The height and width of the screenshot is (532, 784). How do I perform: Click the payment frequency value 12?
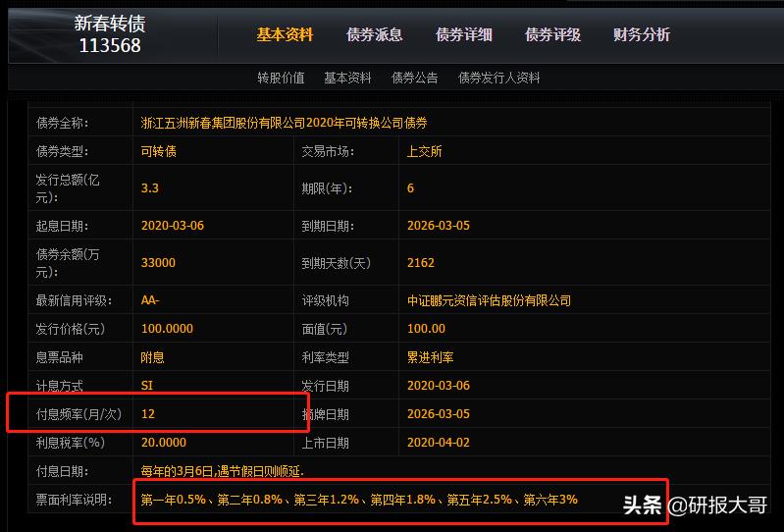[x=148, y=414]
